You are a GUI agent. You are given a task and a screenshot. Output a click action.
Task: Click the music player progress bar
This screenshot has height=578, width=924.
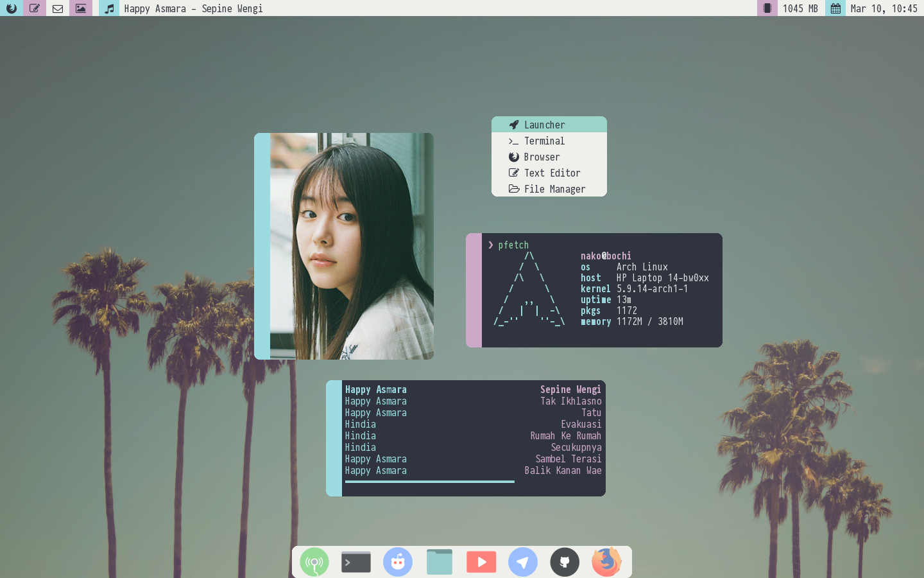pyautogui.click(x=429, y=481)
